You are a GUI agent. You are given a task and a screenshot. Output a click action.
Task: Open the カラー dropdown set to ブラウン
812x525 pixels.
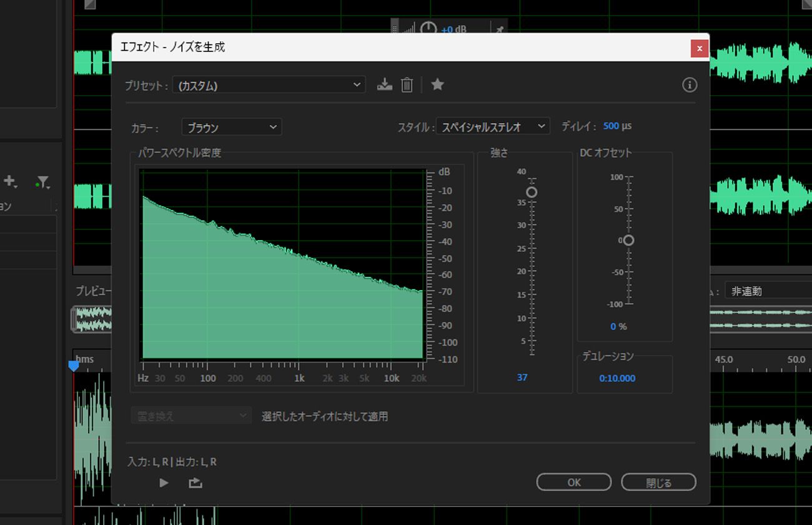click(232, 127)
